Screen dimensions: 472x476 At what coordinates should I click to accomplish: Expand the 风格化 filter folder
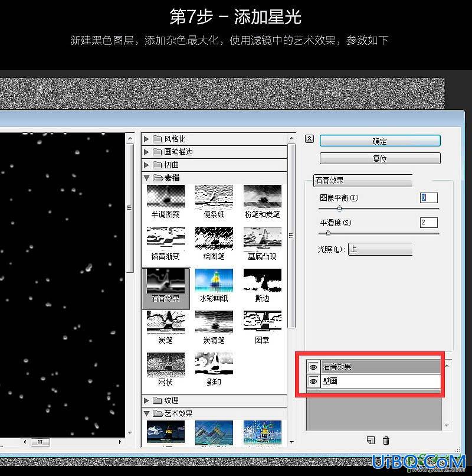click(146, 139)
